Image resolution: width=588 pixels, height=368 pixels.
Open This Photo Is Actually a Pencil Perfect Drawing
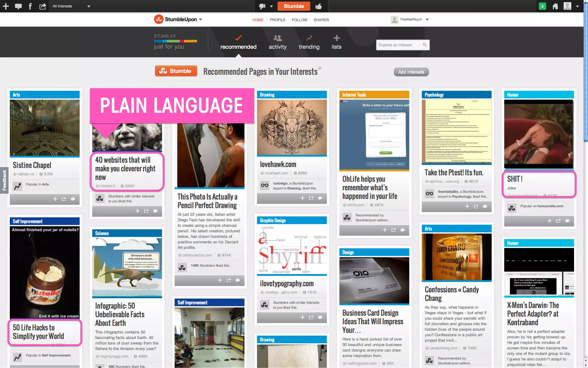pos(207,201)
